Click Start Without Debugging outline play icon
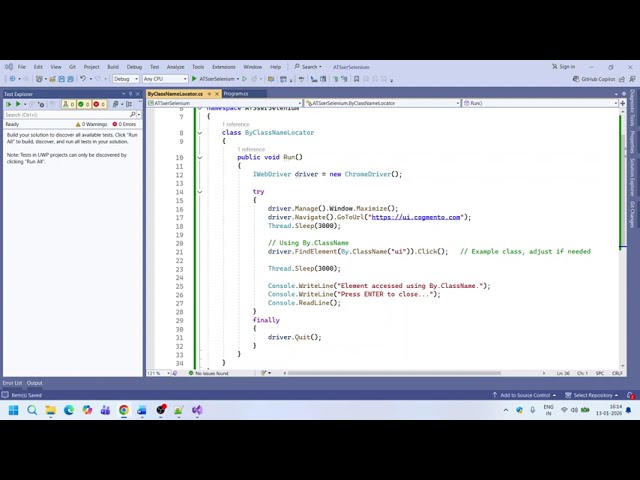Viewport: 640px width, 480px height. pos(244,79)
